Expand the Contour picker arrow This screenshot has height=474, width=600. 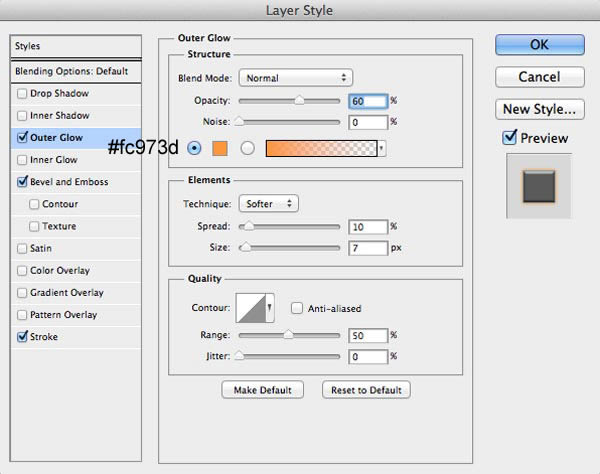[270, 308]
